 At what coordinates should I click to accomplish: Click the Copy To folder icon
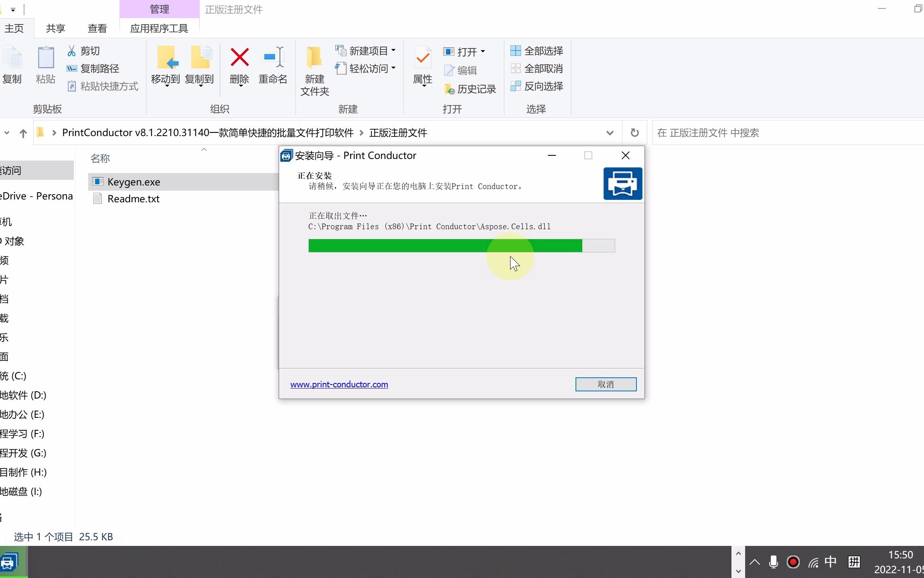[x=200, y=57]
